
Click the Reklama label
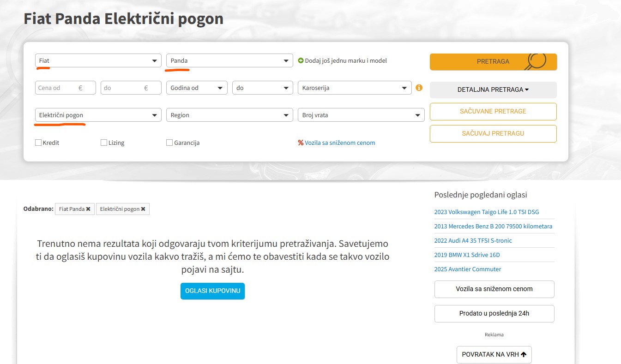point(494,334)
